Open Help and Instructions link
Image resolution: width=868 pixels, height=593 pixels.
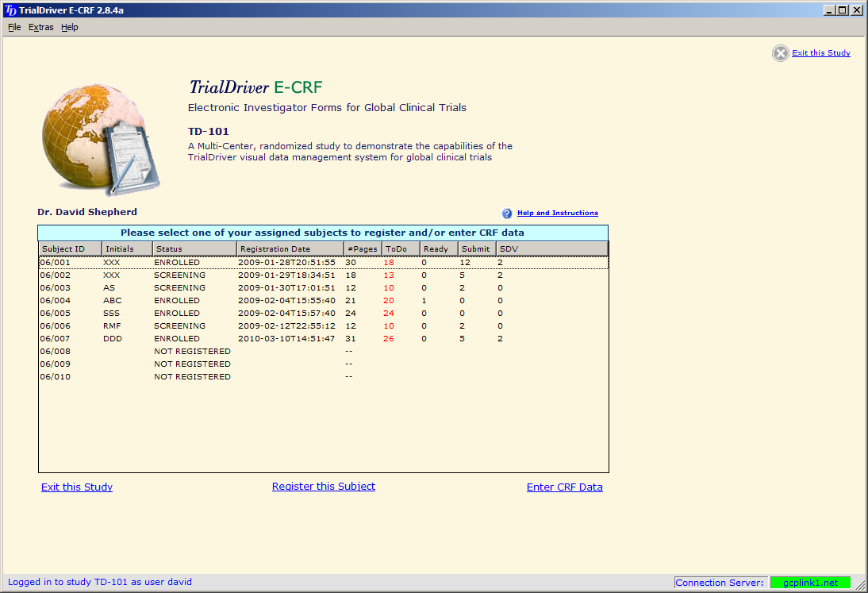[x=557, y=213]
